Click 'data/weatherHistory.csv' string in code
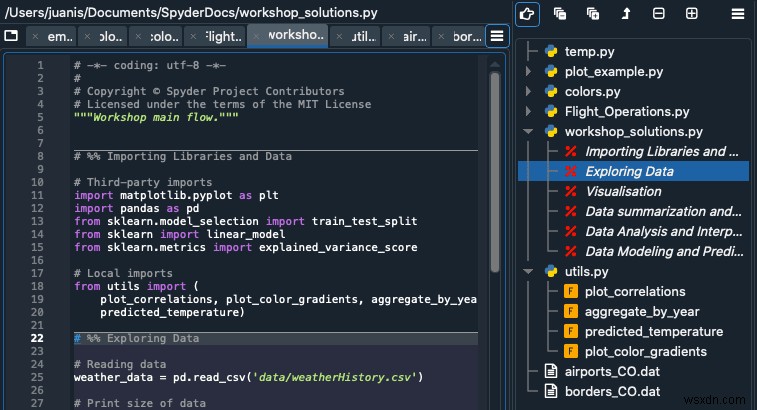The width and height of the screenshot is (757, 410). click(335, 377)
